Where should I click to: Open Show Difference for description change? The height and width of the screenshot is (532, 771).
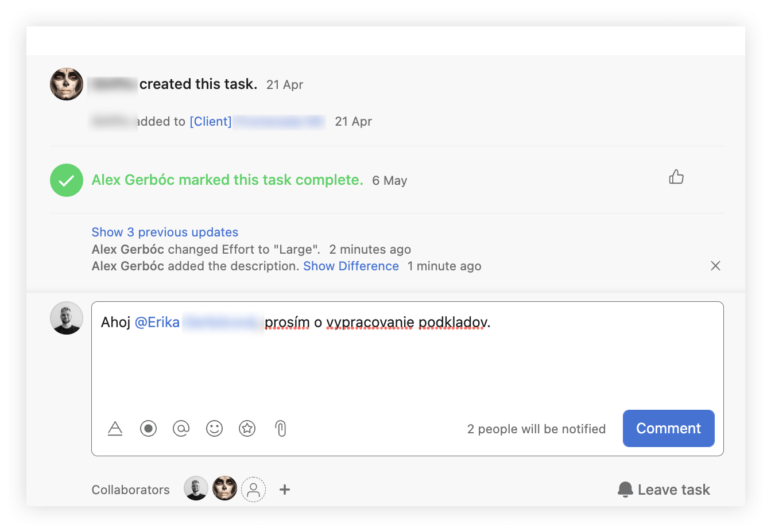351,266
